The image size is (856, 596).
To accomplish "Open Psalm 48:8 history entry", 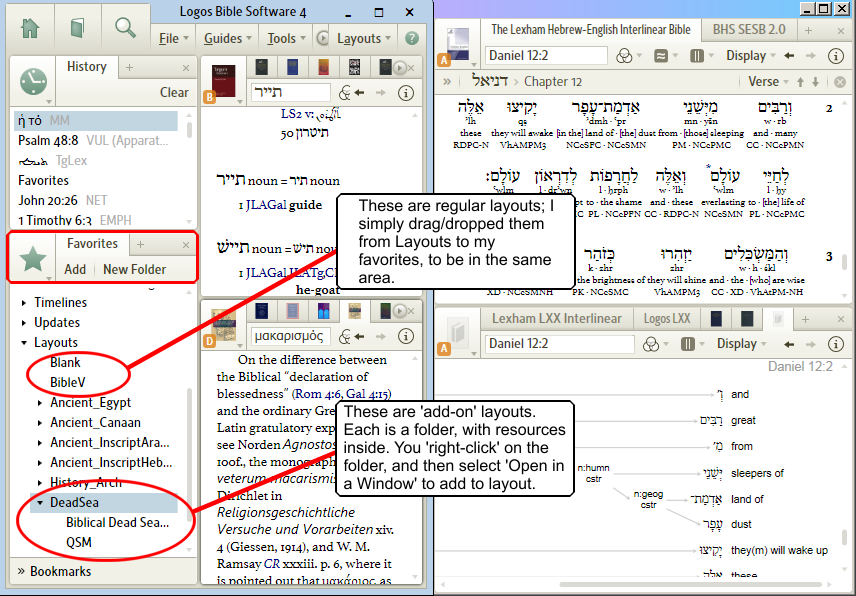I will tap(93, 141).
